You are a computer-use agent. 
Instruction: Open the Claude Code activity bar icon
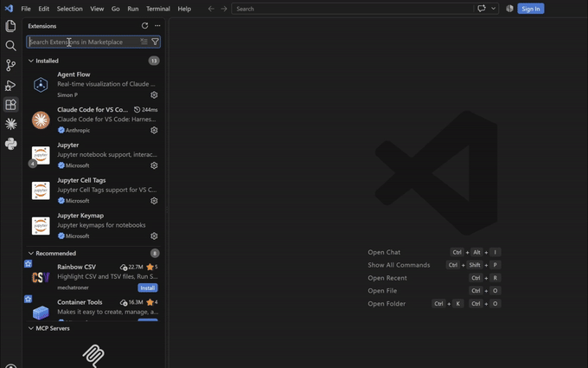click(11, 124)
